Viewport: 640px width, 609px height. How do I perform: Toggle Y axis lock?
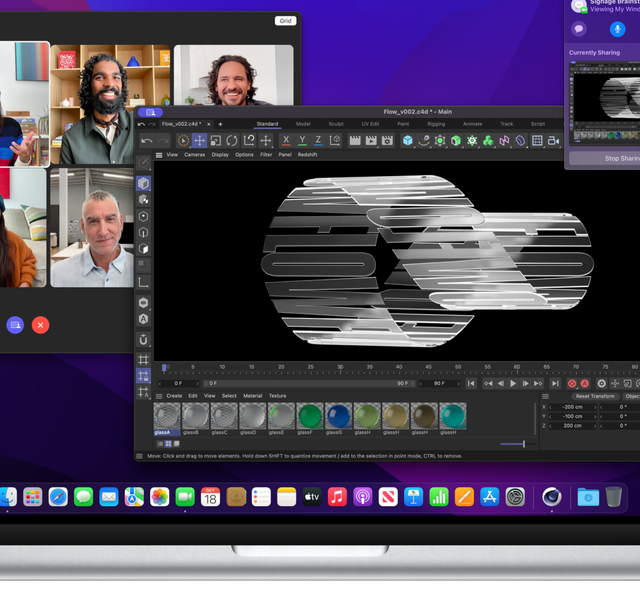pos(302,140)
